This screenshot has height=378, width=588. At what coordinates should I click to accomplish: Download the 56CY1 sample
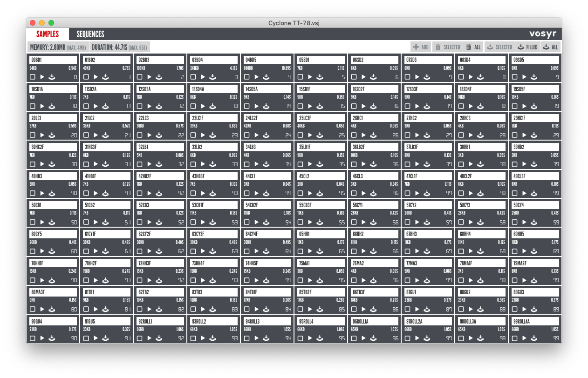click(x=373, y=222)
